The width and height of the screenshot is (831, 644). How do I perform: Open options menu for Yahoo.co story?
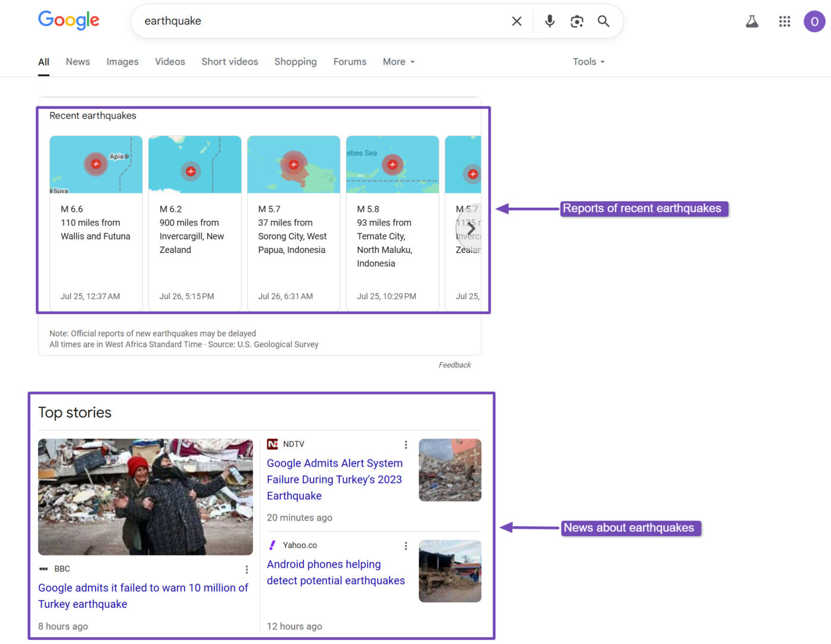406,546
